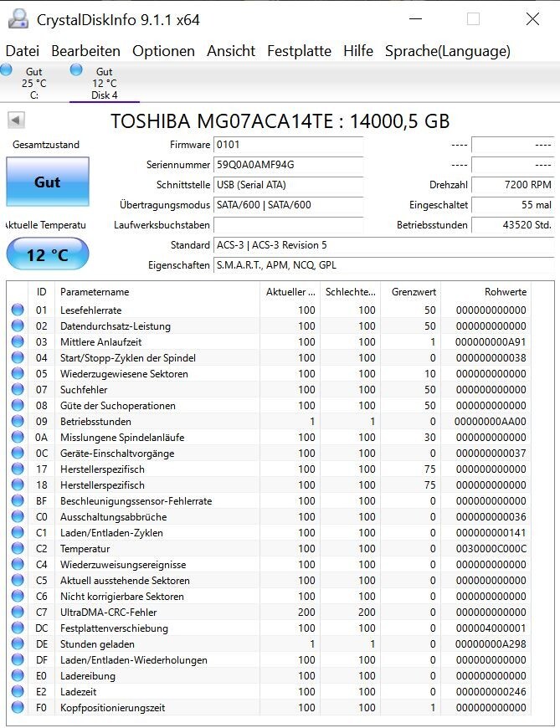Click the Rohwerte column header
Image resolution: width=560 pixels, height=728 pixels.
[486, 291]
